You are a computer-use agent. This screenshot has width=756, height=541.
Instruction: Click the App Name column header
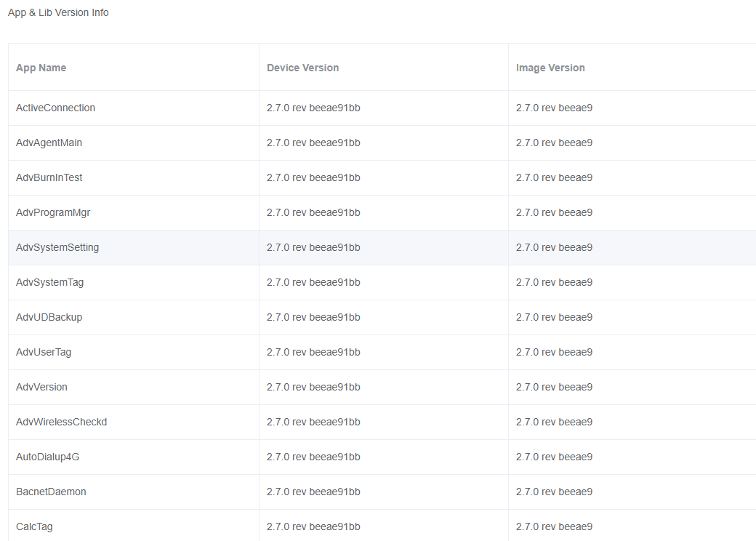pos(41,68)
